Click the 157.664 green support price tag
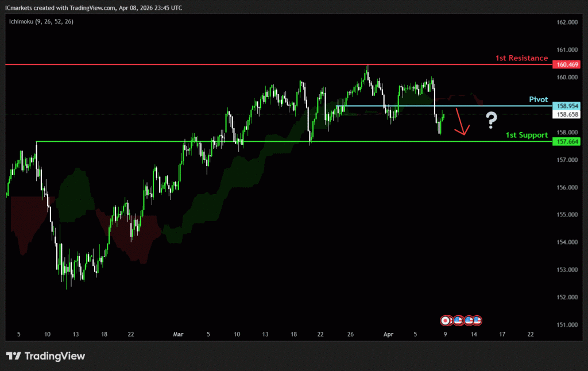Screen dimensions: 588x371 pos(567,141)
